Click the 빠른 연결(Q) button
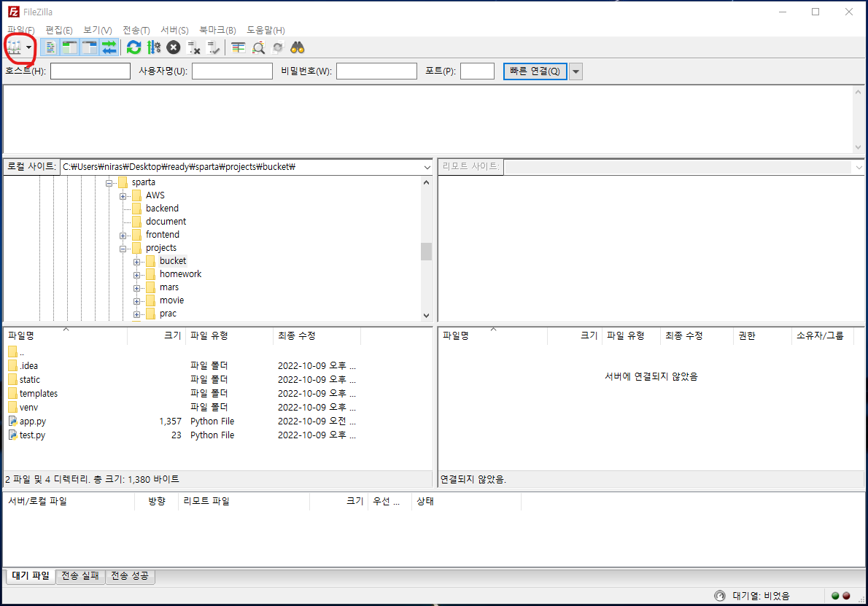 (x=535, y=71)
